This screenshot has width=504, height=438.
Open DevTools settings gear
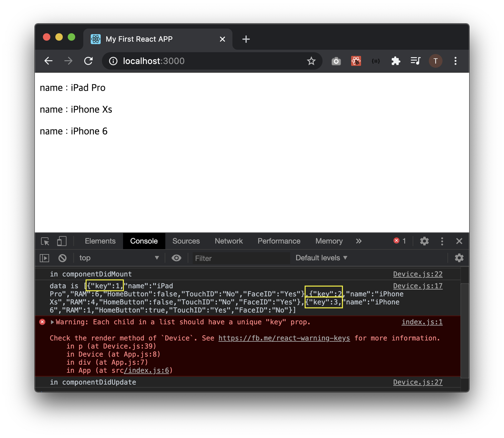click(424, 241)
